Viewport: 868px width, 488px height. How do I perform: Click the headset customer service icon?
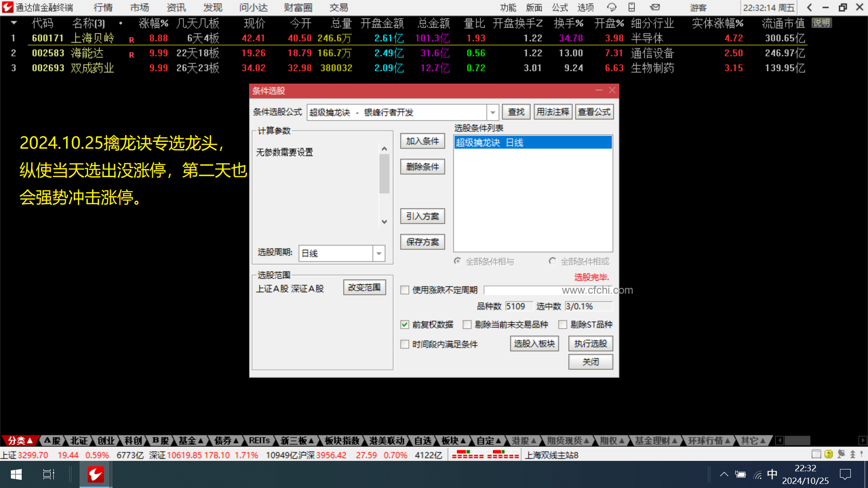point(611,7)
